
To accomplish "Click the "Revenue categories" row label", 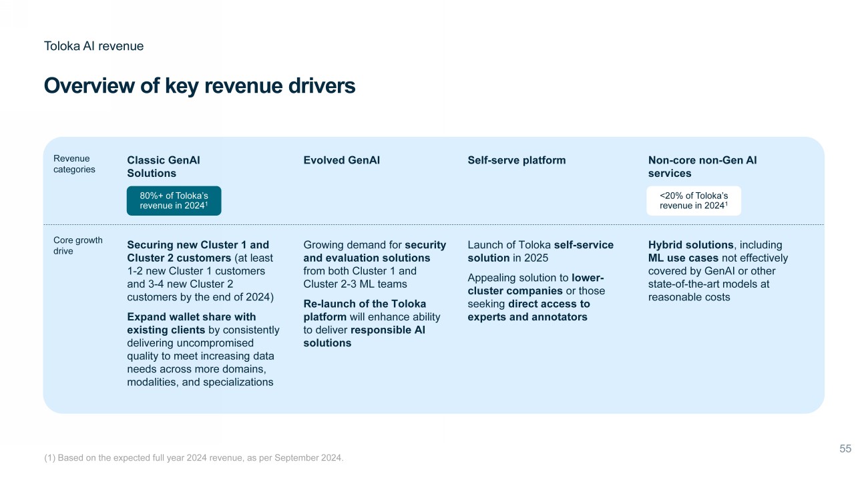I will coord(74,164).
